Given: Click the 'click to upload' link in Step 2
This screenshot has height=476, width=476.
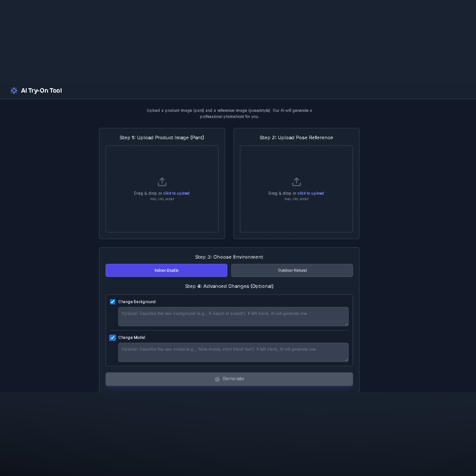Looking at the screenshot, I should pyautogui.click(x=311, y=193).
